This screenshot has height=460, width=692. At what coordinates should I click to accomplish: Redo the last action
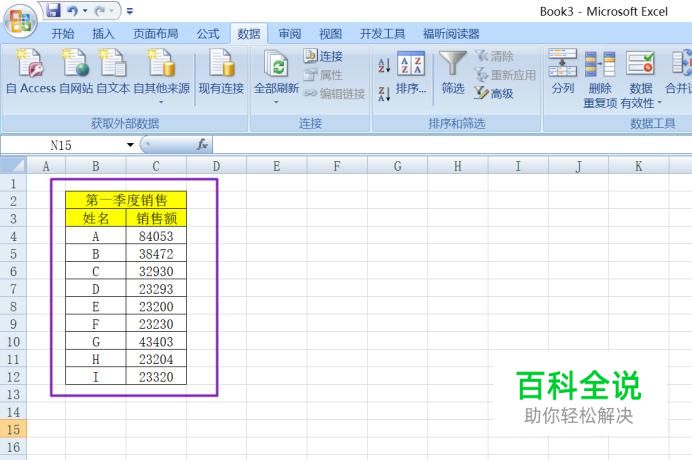[100, 10]
